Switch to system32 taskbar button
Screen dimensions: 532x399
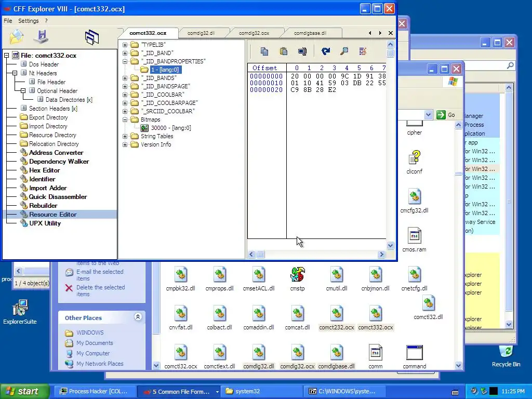pyautogui.click(x=261, y=391)
